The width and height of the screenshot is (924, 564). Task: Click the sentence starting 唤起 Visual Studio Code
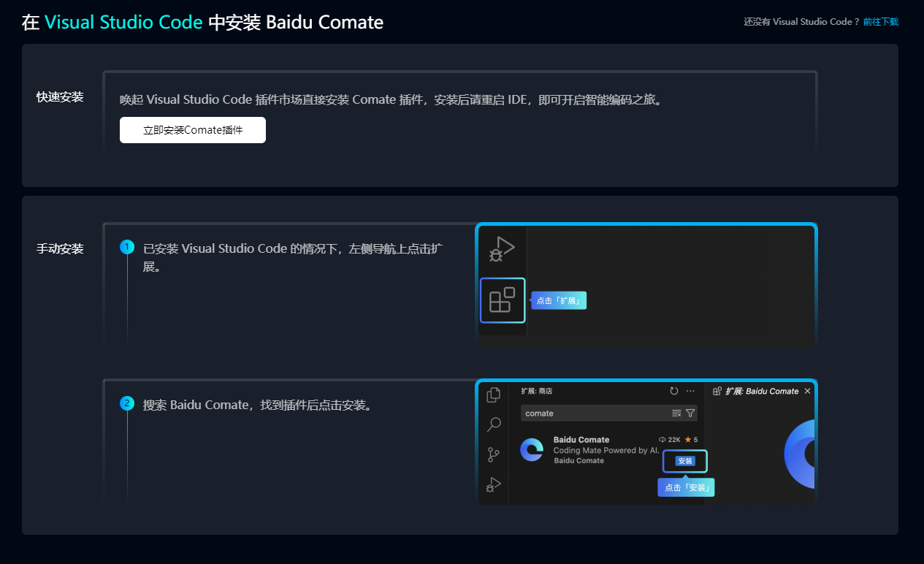click(x=393, y=100)
